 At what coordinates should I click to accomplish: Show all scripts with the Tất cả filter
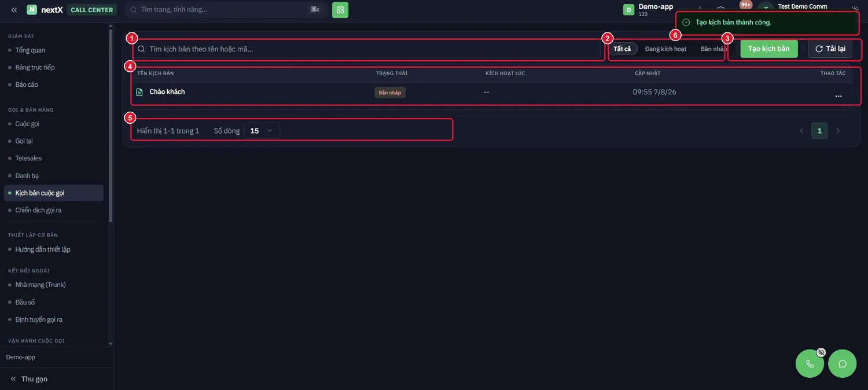point(623,49)
